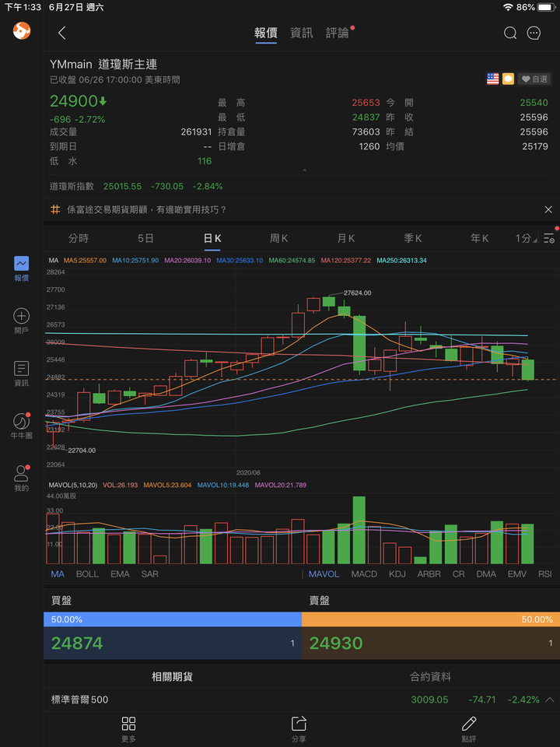Open the 相關期貨 tab
Viewport: 560px width, 747px height.
point(173,676)
